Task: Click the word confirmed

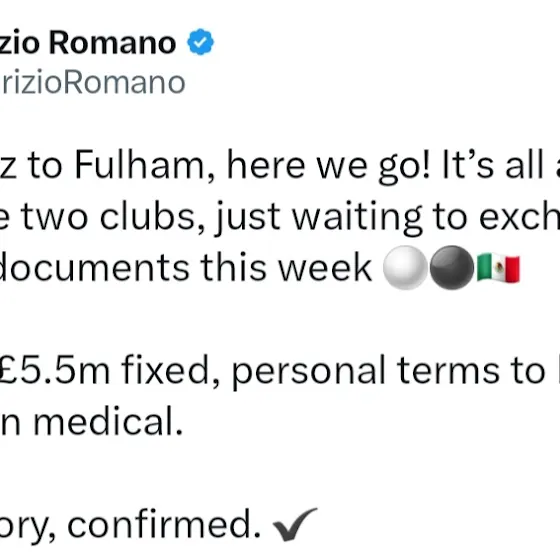Action: click(164, 524)
